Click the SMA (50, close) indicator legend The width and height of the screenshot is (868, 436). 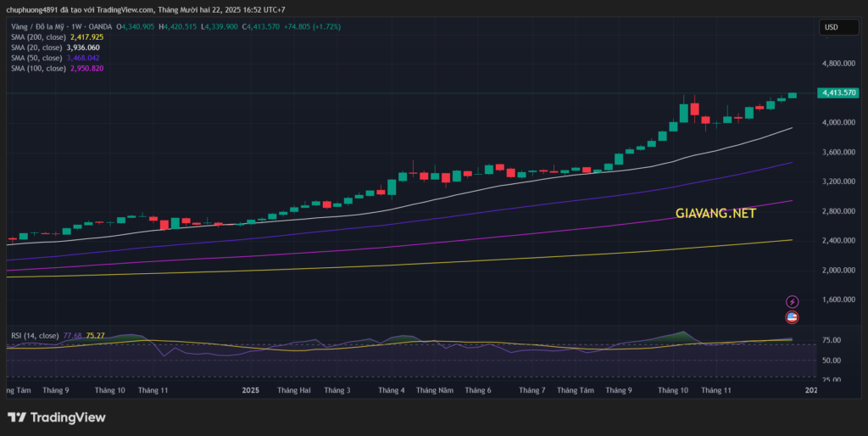tap(35, 58)
